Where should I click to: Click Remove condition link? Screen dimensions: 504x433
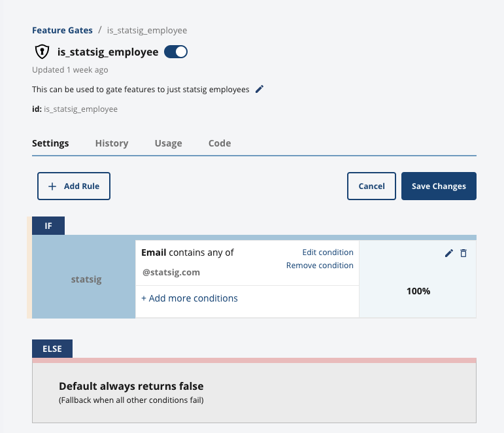click(x=320, y=266)
